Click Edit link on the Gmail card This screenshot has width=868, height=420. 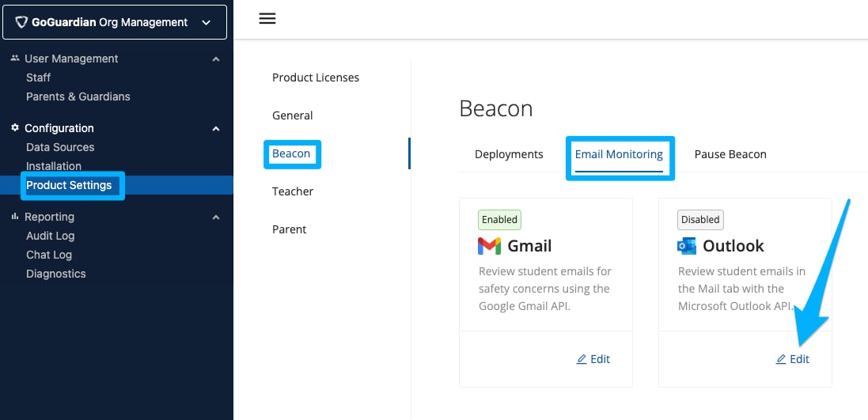tap(593, 359)
